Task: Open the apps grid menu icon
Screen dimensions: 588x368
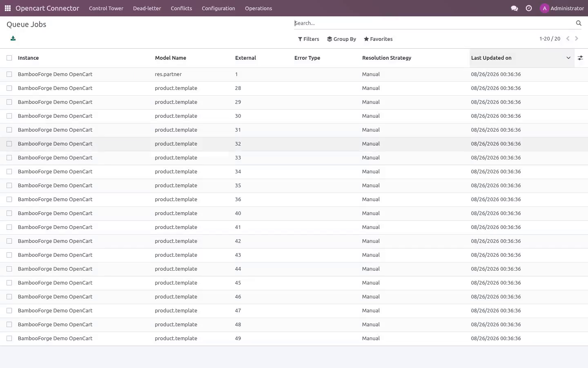Action: tap(8, 8)
